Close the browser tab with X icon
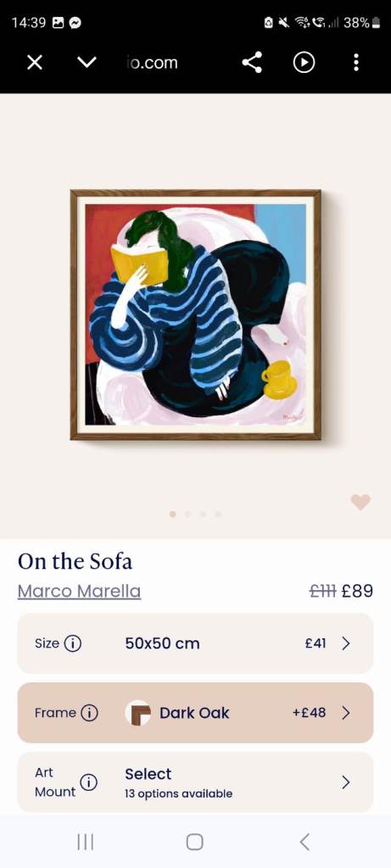Image resolution: width=391 pixels, height=868 pixels. pos(35,63)
